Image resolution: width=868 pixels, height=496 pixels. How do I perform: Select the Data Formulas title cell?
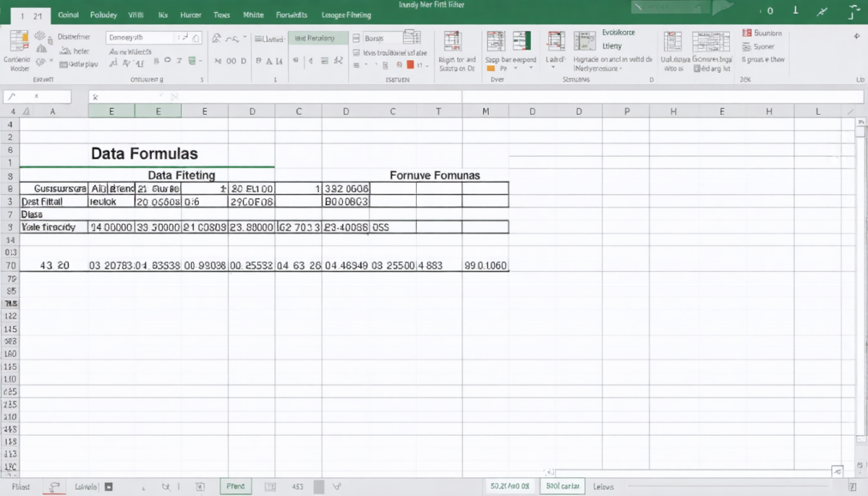click(x=145, y=153)
